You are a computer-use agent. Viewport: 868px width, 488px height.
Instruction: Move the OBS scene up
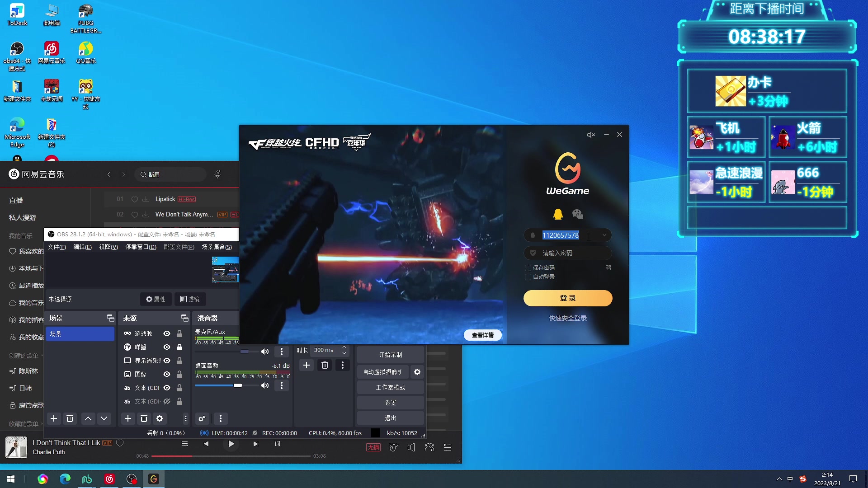(x=88, y=418)
